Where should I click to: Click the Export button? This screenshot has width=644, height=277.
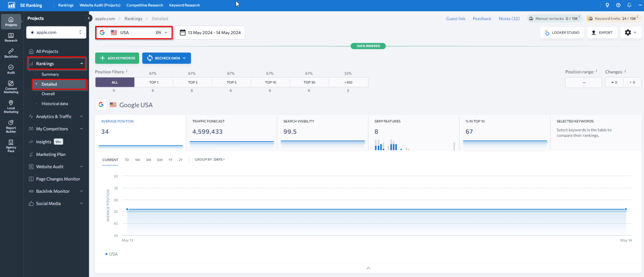(x=602, y=33)
